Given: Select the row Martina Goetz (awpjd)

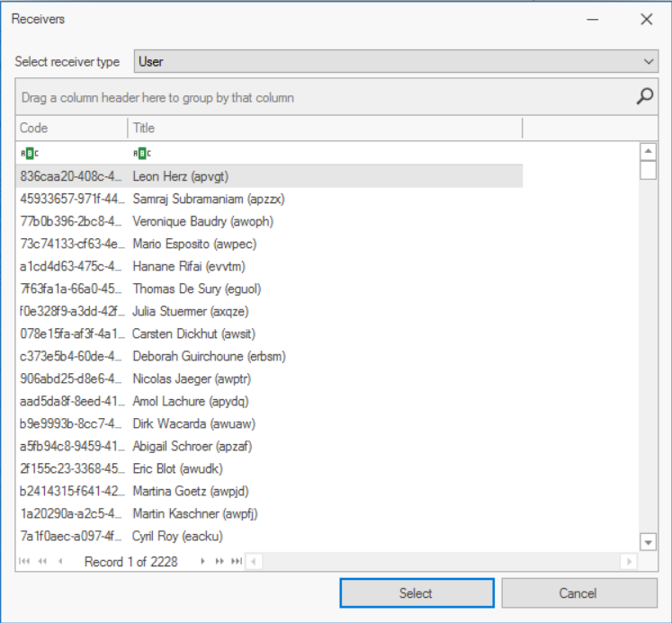Looking at the screenshot, I should [269, 491].
